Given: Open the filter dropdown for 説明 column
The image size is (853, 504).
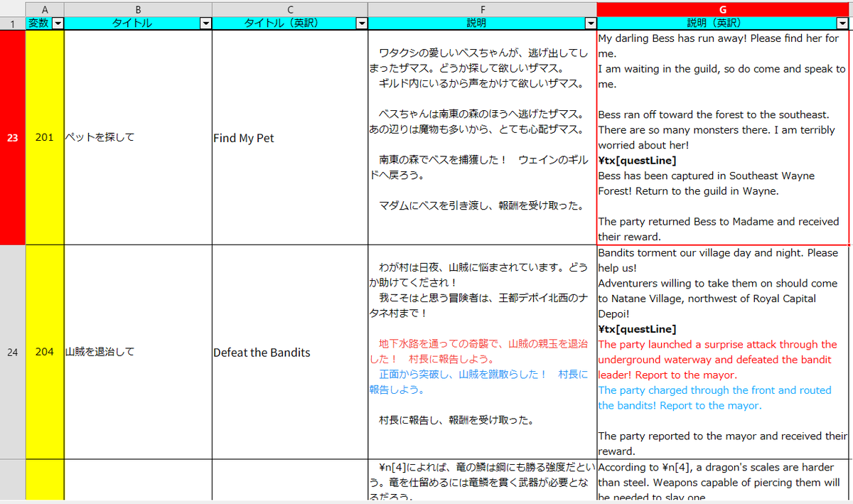Looking at the screenshot, I should (591, 23).
